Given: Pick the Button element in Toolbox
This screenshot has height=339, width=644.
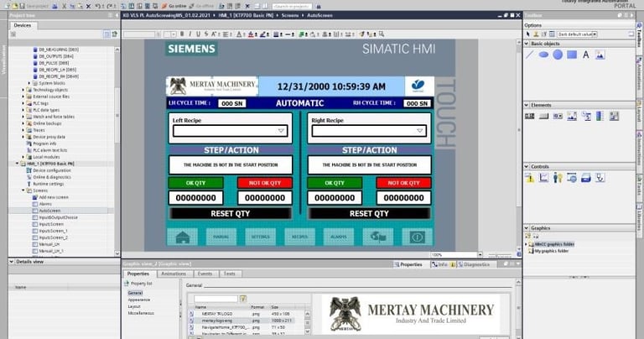Looking at the screenshot, I should (543, 117).
